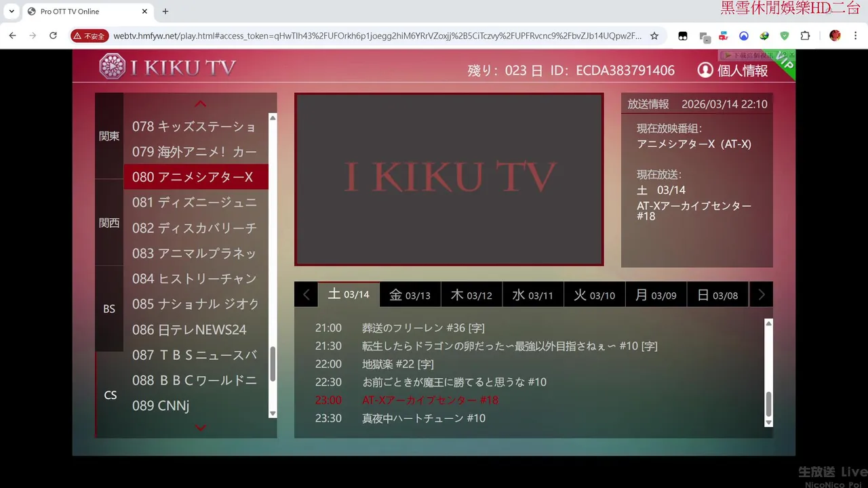The image size is (868, 488).
Task: Switch to the BS channel category
Action: [109, 308]
